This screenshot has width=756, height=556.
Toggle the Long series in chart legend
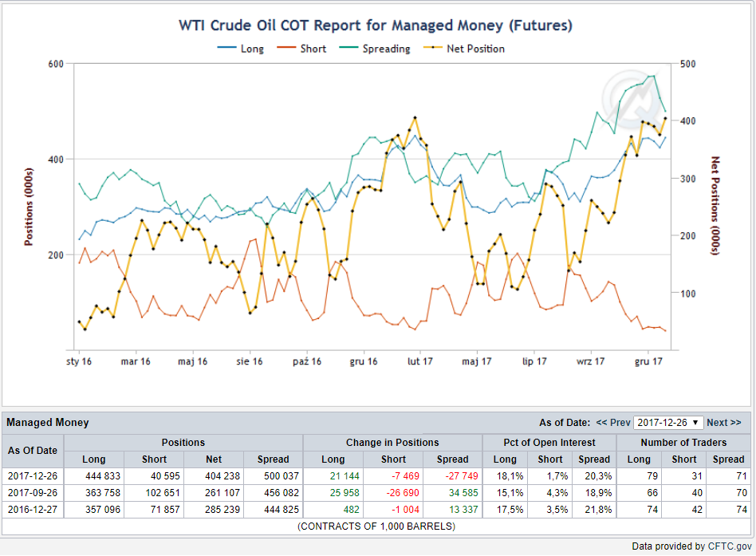coord(241,49)
